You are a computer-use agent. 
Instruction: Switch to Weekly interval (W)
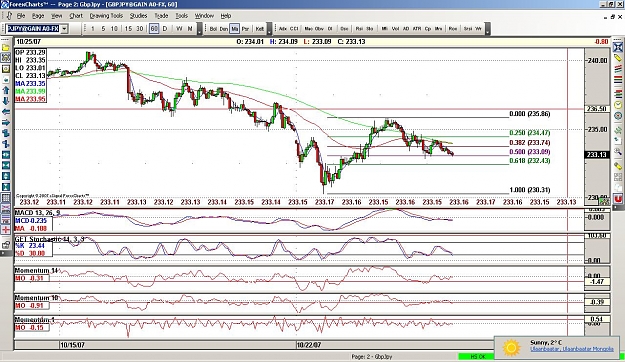(179, 29)
